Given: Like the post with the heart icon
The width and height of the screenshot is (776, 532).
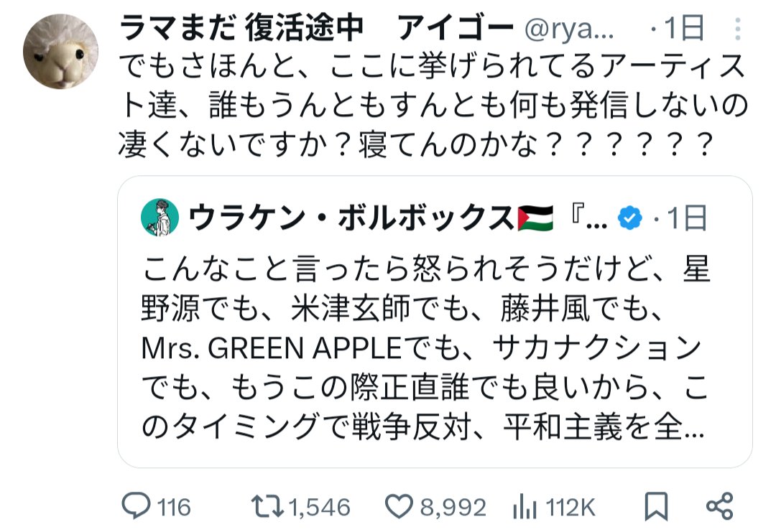Looking at the screenshot, I should click(x=398, y=507).
